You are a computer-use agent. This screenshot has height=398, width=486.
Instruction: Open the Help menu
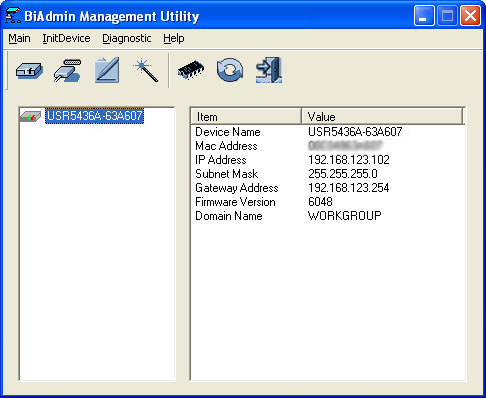click(174, 39)
